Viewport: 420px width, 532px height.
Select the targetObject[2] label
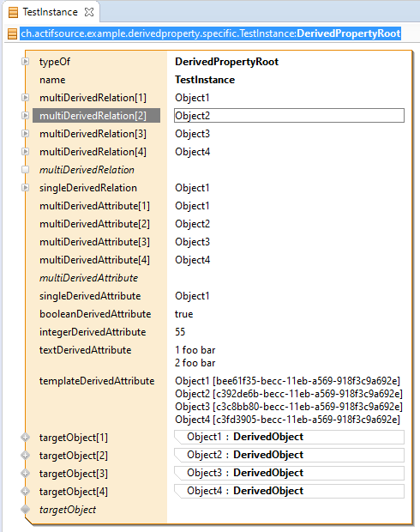(x=74, y=456)
